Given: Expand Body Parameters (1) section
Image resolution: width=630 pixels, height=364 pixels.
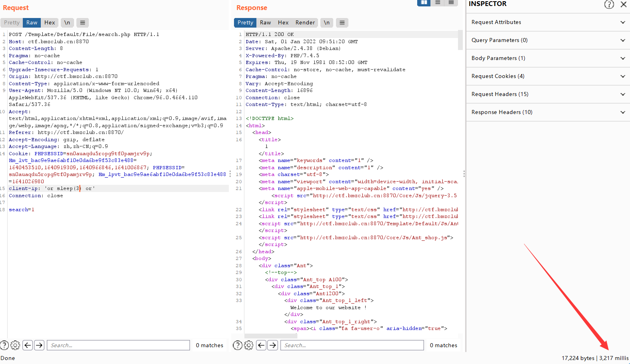Looking at the screenshot, I should click(548, 58).
